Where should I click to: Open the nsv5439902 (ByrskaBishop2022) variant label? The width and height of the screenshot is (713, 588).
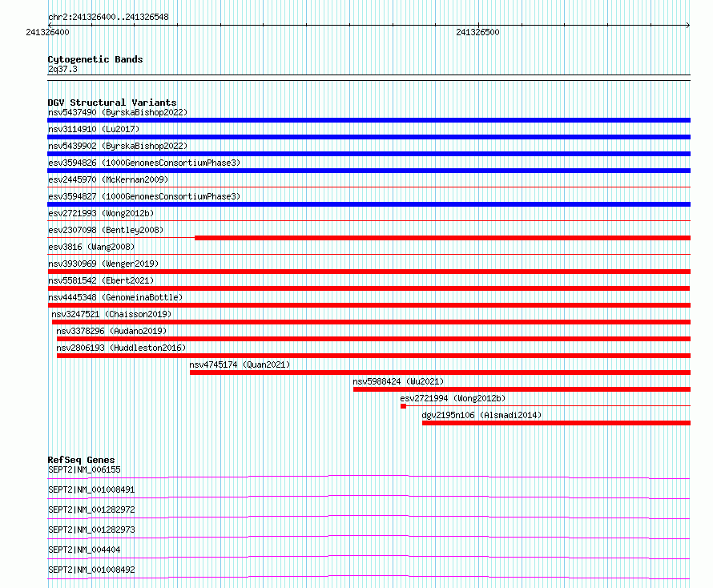point(118,146)
